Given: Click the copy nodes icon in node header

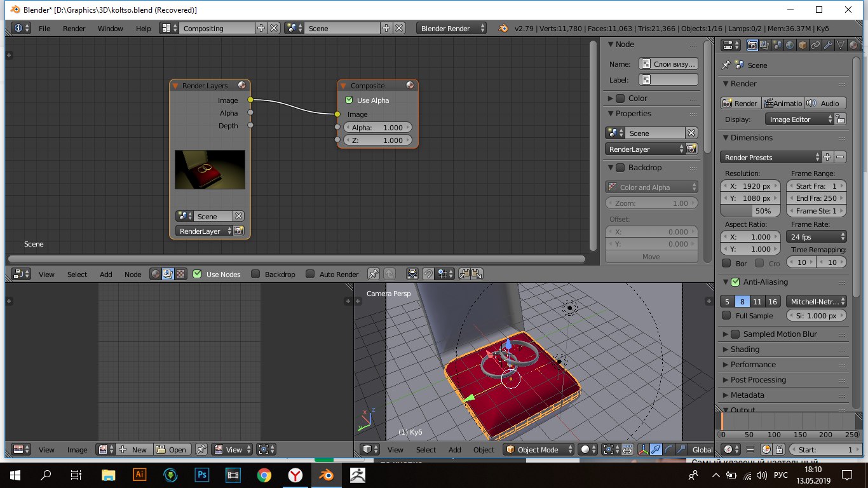Looking at the screenshot, I should click(x=465, y=274).
